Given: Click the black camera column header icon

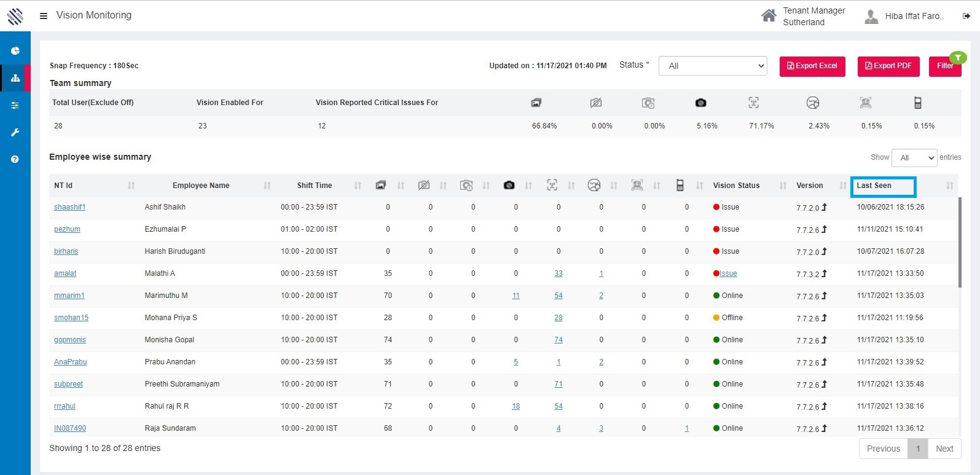Looking at the screenshot, I should (x=509, y=186).
